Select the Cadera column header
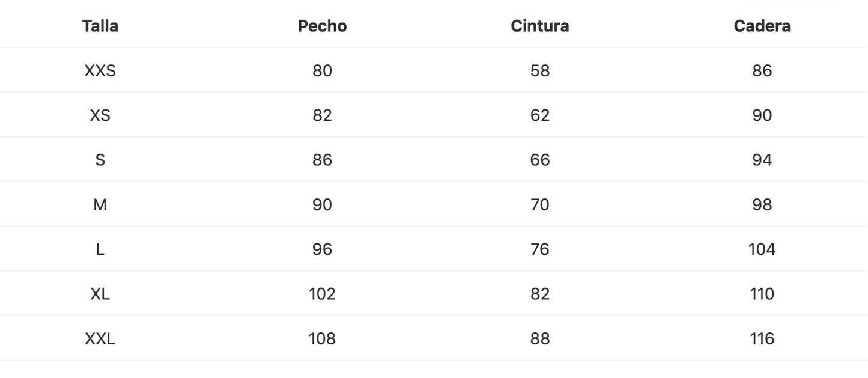868x378 pixels. (x=762, y=26)
